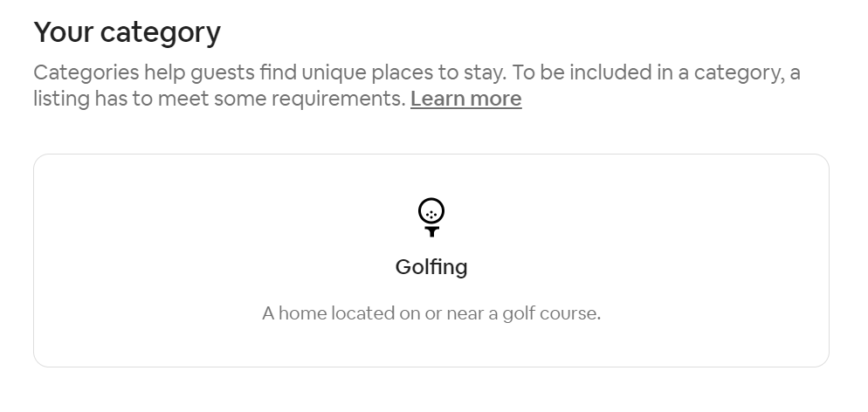
Task: Choose the card labeled Golfing
Action: [431, 260]
